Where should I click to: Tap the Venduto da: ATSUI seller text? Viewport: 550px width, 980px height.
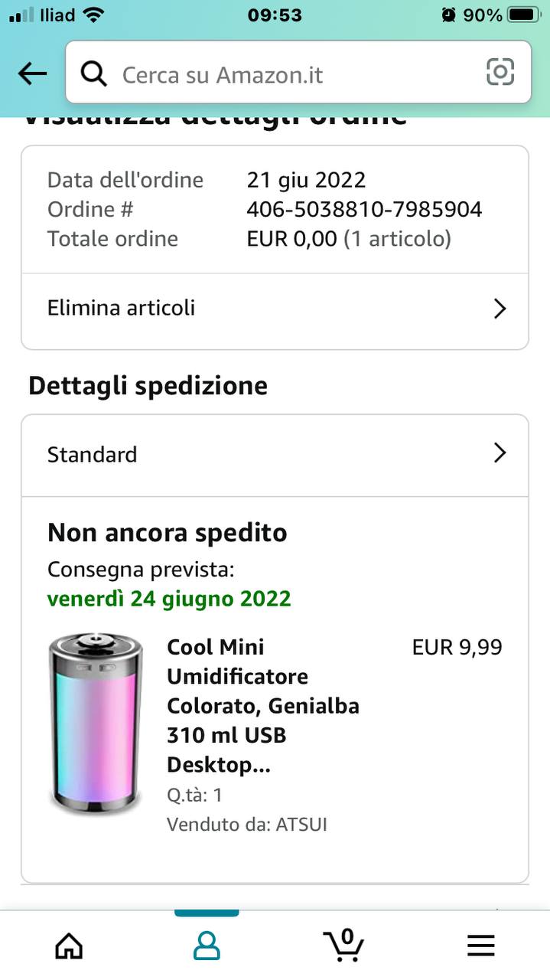tap(247, 825)
